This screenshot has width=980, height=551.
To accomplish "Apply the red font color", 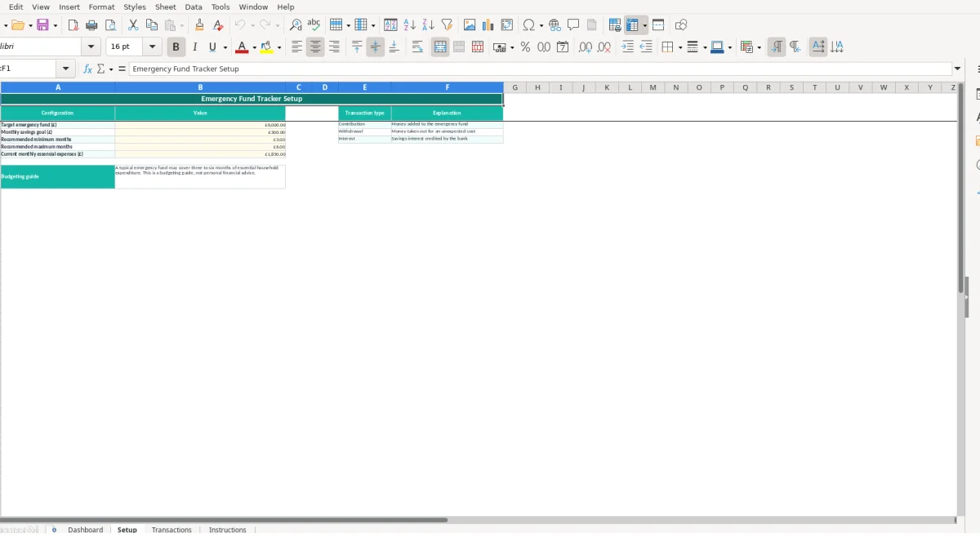I will pos(241,47).
